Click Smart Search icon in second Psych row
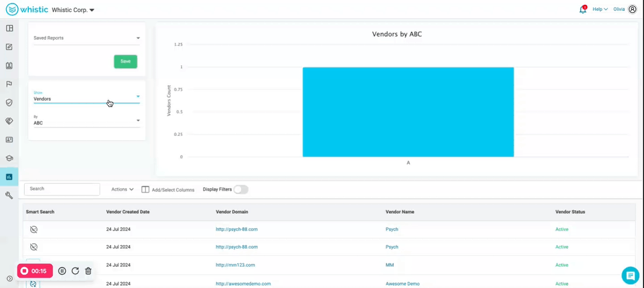Viewport: 644px width, 288px height. (x=34, y=247)
